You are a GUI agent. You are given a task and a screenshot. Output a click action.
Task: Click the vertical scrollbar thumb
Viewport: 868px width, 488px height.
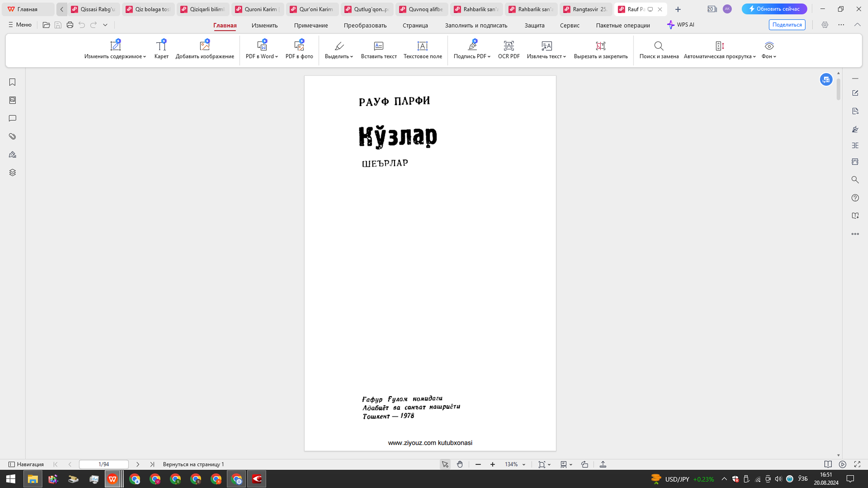838,89
